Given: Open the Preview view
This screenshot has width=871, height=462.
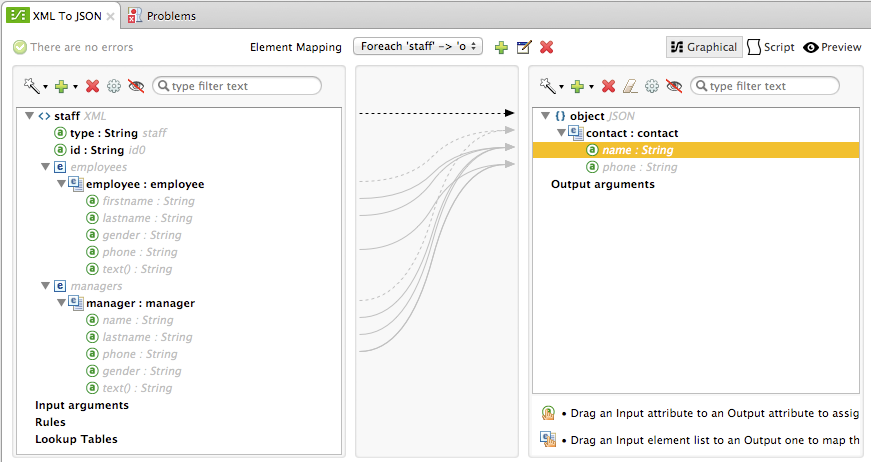Looking at the screenshot, I should (832, 47).
